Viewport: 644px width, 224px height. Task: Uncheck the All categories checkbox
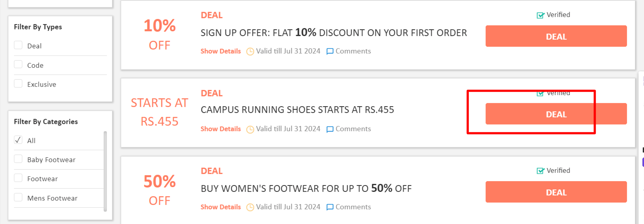pyautogui.click(x=18, y=140)
